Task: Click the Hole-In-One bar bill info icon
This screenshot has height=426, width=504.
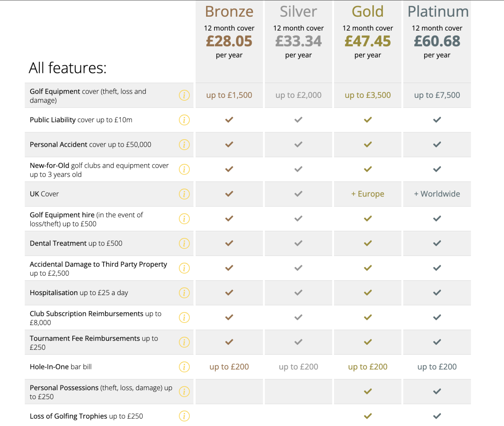Action: click(184, 367)
